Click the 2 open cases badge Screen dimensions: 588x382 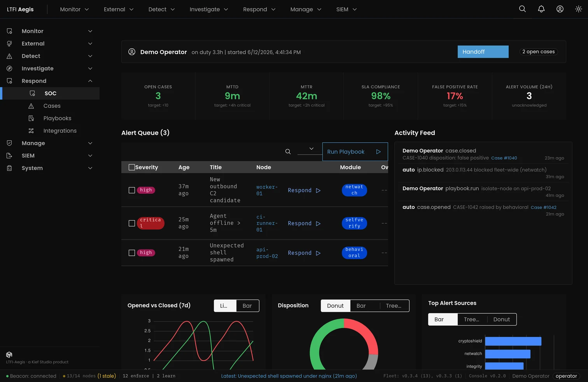pyautogui.click(x=539, y=52)
